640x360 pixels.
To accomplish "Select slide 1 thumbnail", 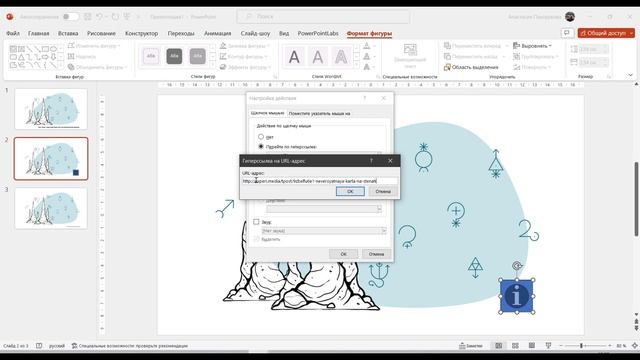I will (51, 109).
